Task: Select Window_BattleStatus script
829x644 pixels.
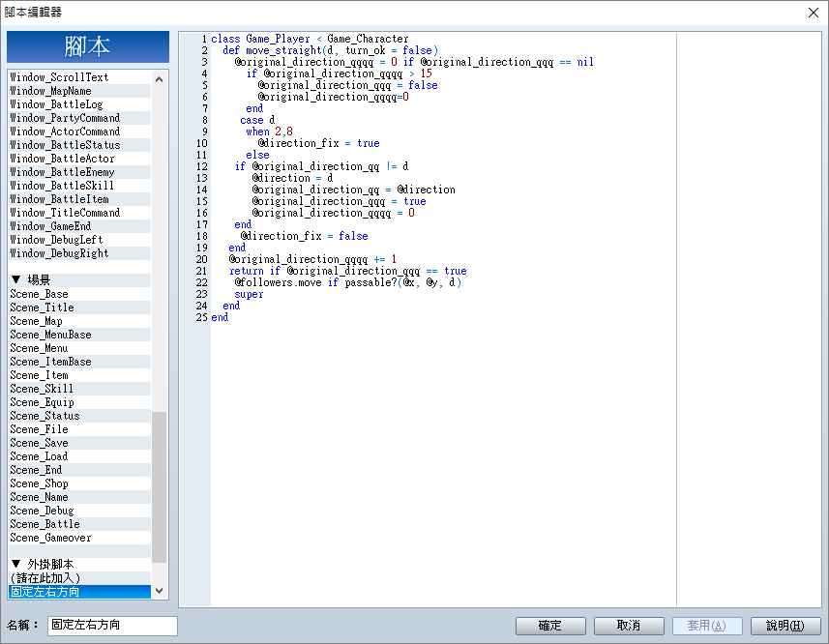Action: pyautogui.click(x=80, y=145)
